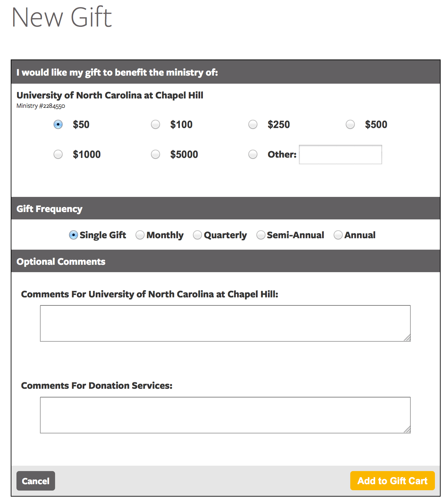Click the Donation Services comments box
The image size is (448, 504).
point(225,415)
